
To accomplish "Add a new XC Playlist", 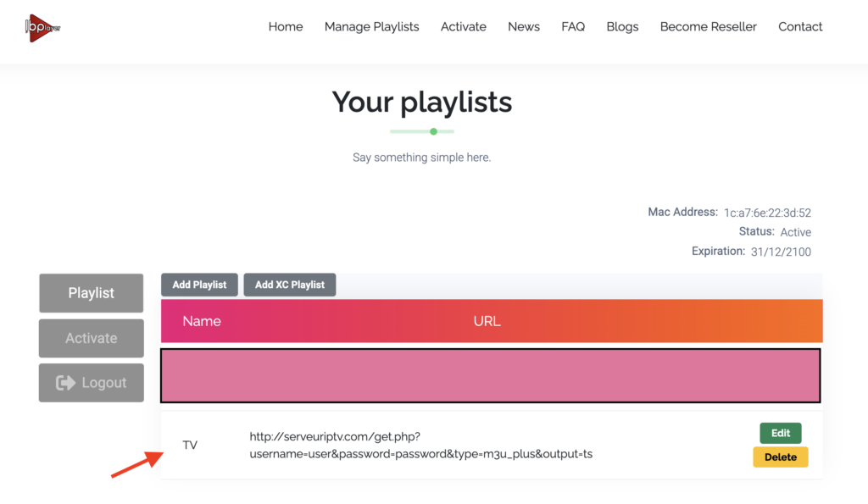I will click(x=290, y=285).
